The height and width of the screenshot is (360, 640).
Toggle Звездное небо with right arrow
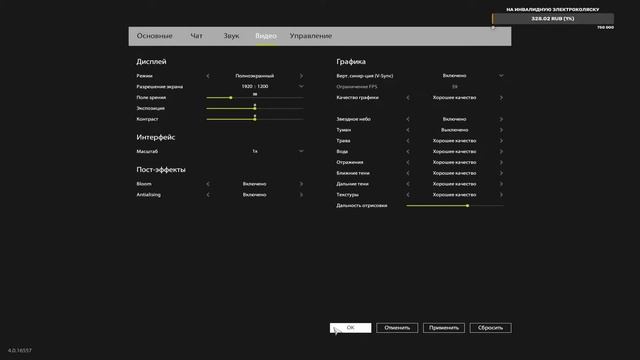coord(501,119)
